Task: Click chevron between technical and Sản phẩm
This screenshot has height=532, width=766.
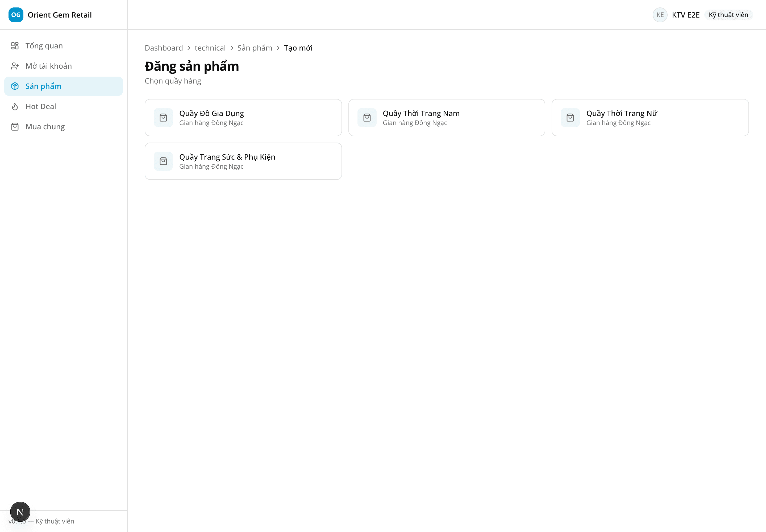Action: coord(232,48)
